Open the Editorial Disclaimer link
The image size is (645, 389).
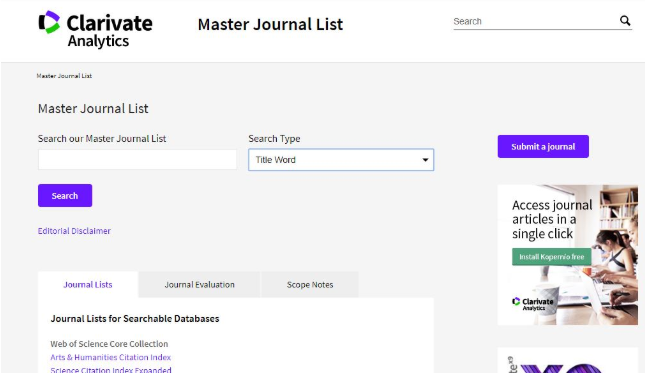(74, 231)
